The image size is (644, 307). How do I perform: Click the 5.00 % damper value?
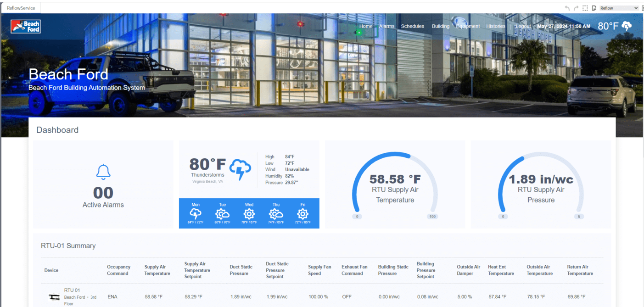coord(464,297)
